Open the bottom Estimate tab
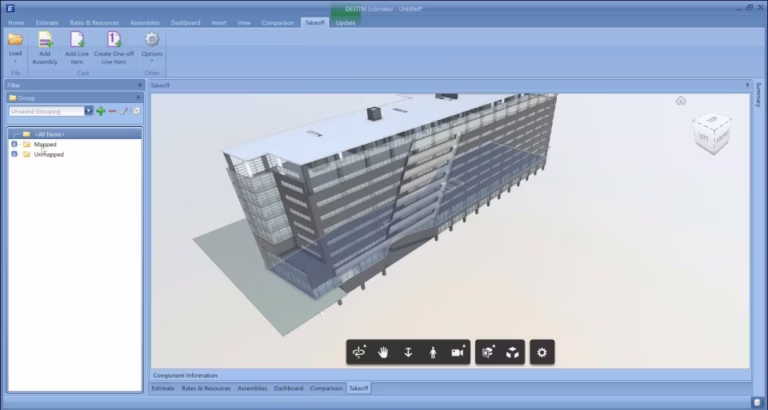This screenshot has width=768, height=410. (163, 388)
